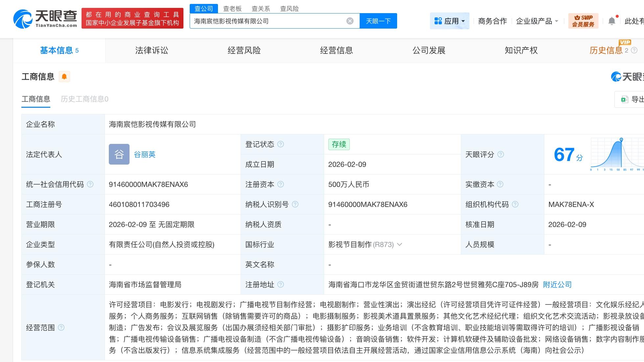
Task: Click the help icon next to 天眼评分
Action: [501, 154]
